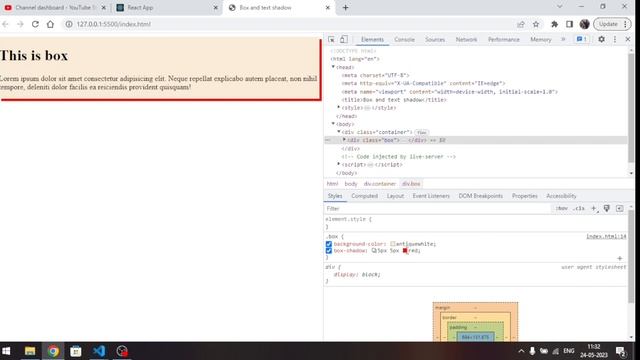Collapse the div container node

[339, 132]
